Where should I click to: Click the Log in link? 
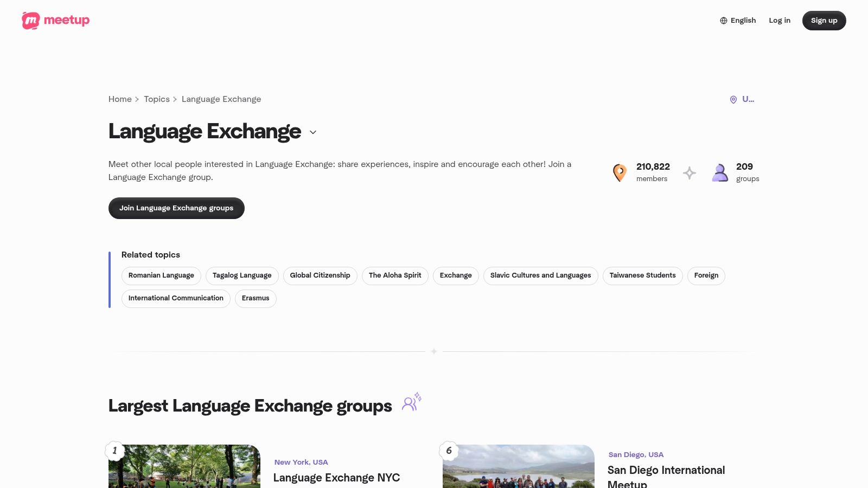point(780,20)
